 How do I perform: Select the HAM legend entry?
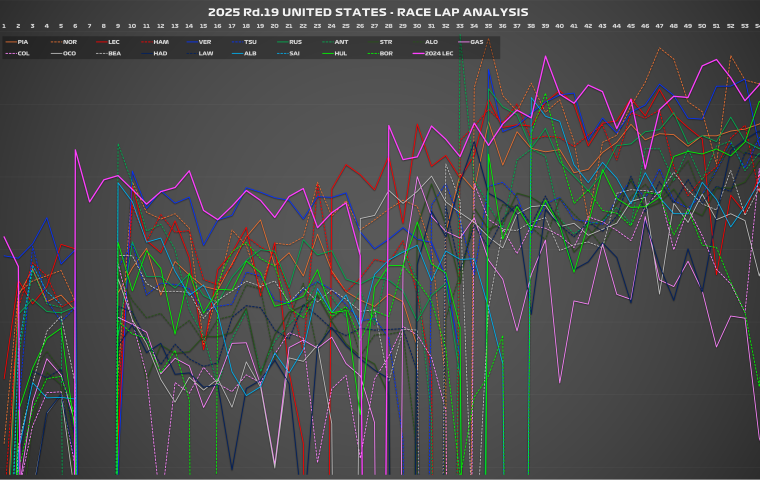(x=160, y=42)
